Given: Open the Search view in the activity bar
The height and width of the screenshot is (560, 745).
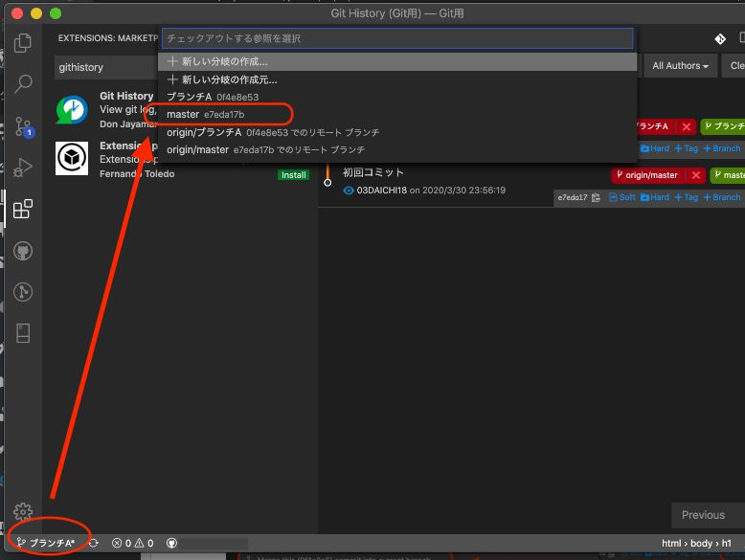Looking at the screenshot, I should 23,84.
